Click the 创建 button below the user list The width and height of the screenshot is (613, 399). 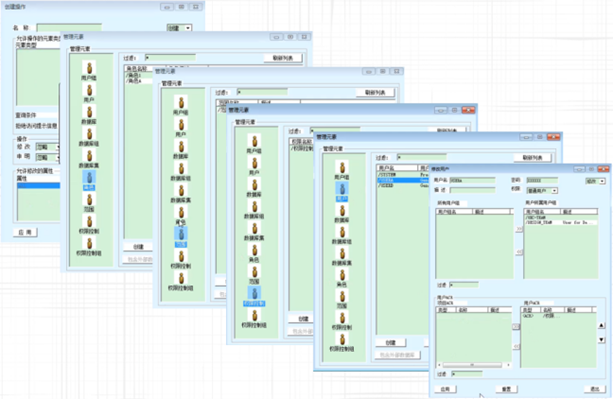click(x=391, y=343)
